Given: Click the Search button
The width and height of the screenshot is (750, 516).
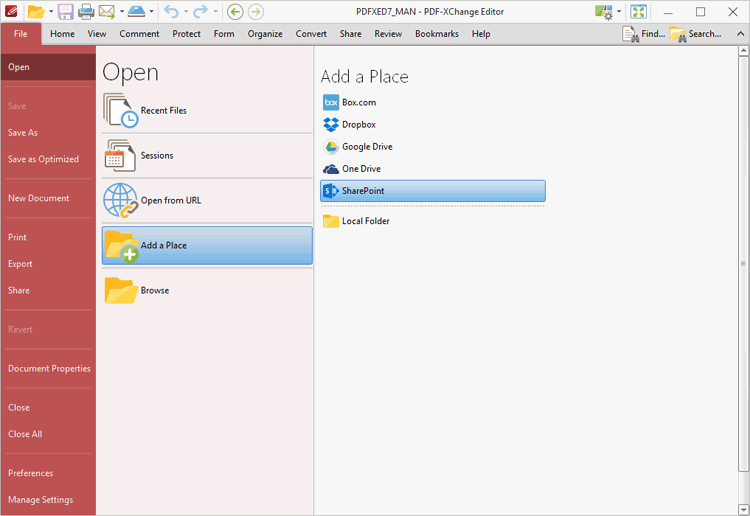Looking at the screenshot, I should pyautogui.click(x=695, y=34).
